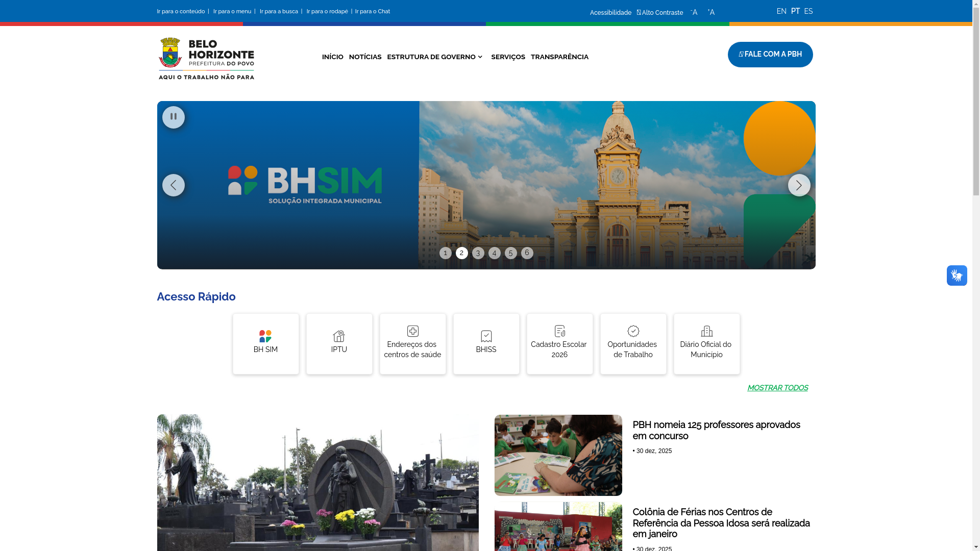Image resolution: width=980 pixels, height=551 pixels.
Task: Open the VLibras sign language widget
Action: [957, 275]
